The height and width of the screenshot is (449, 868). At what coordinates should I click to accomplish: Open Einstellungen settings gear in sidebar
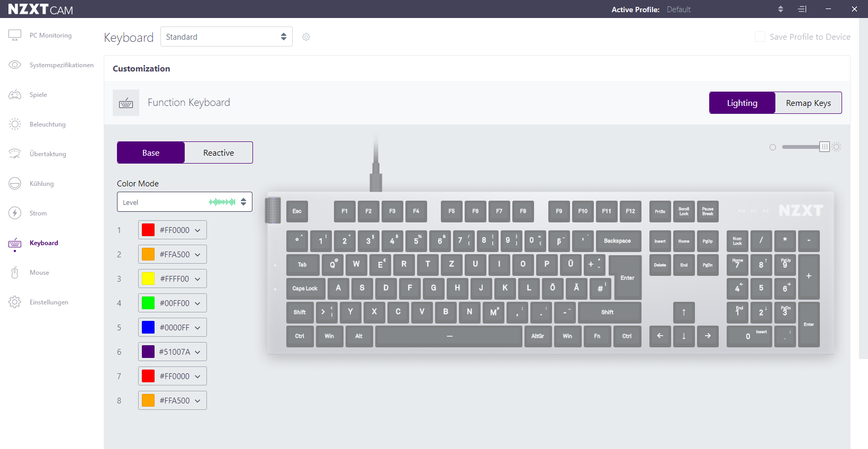(x=15, y=302)
